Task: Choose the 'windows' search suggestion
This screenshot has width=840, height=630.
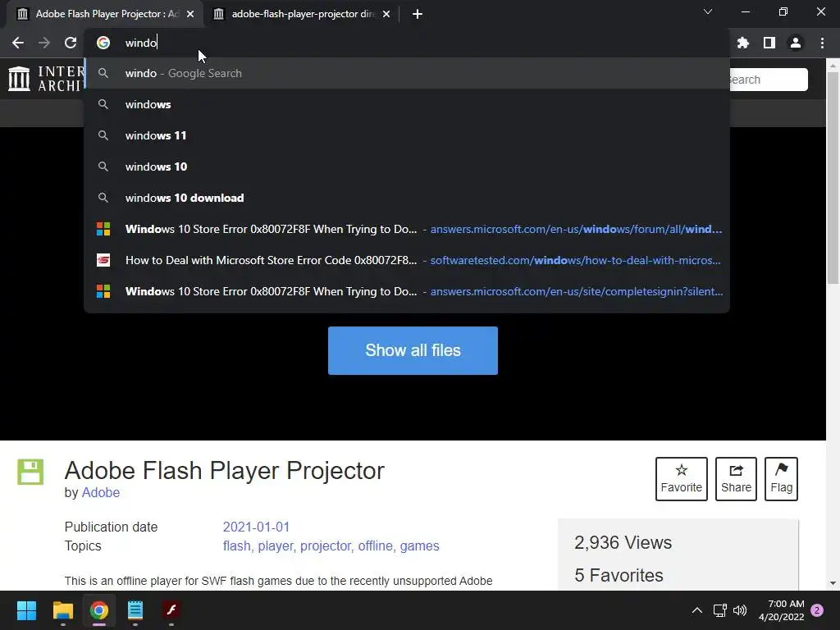Action: pos(407,104)
